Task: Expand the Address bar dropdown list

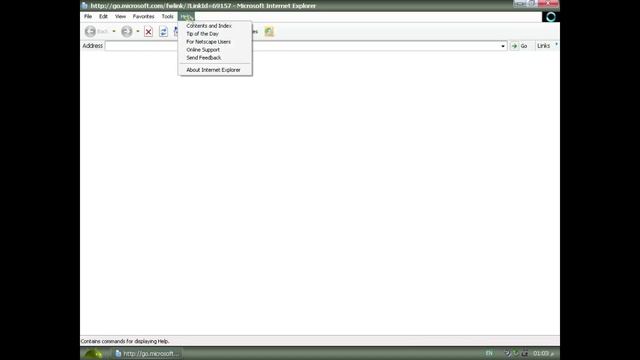Action: [503, 46]
